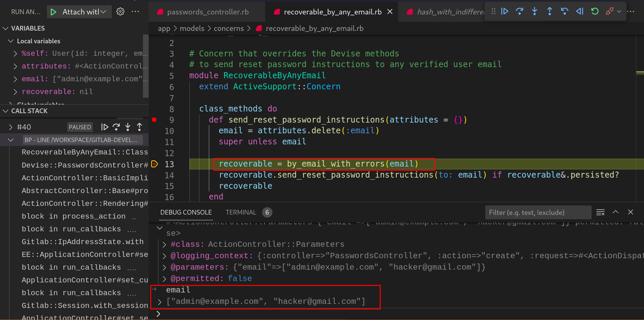Click Step Out in the floating debug toolbar

(x=549, y=11)
